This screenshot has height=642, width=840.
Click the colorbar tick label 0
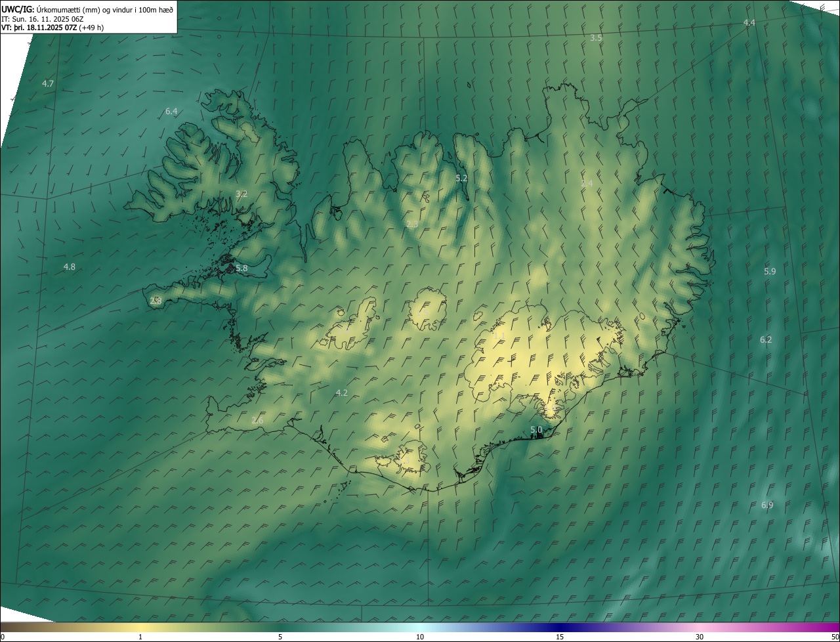(3, 637)
